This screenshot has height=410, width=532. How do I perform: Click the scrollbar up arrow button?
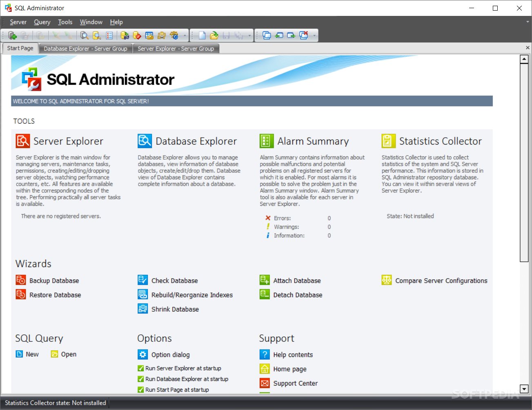point(524,60)
